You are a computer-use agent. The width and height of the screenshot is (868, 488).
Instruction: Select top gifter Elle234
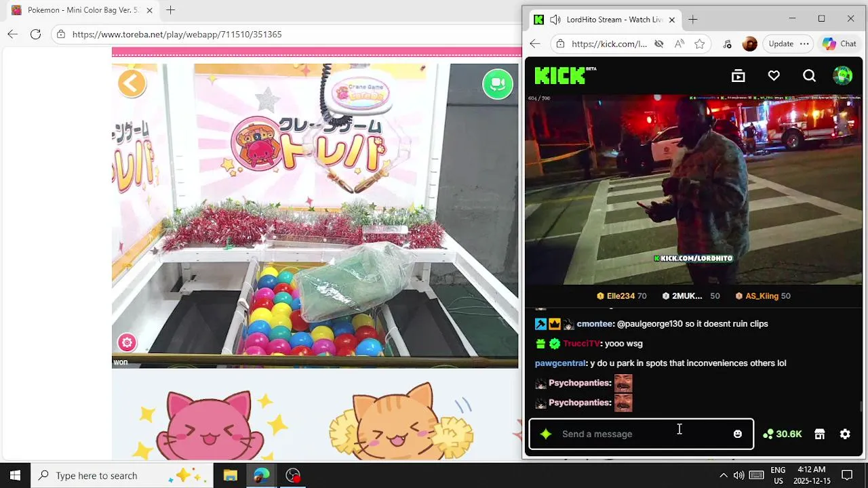[621, 296]
